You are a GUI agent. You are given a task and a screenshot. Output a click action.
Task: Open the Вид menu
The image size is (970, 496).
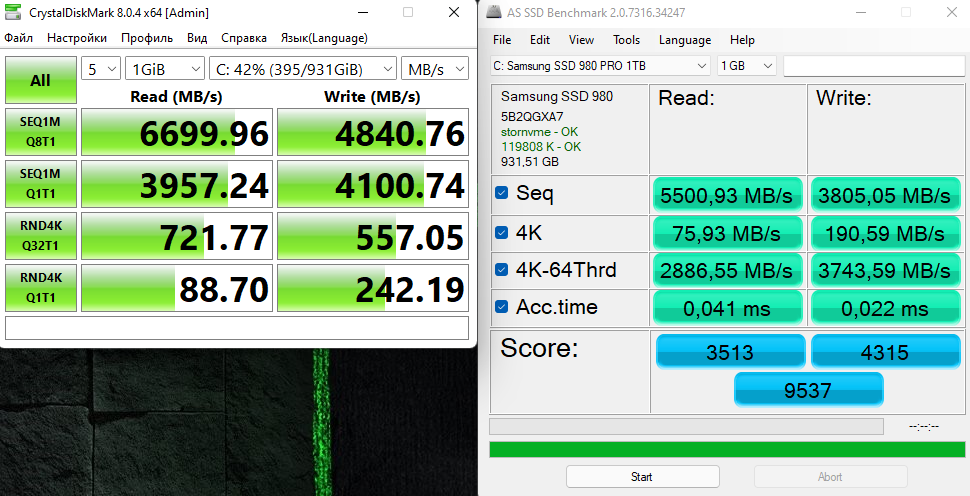click(197, 38)
